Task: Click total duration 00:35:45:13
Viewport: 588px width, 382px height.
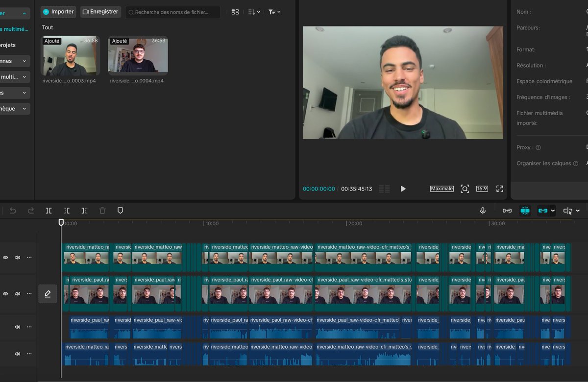Action: 357,189
